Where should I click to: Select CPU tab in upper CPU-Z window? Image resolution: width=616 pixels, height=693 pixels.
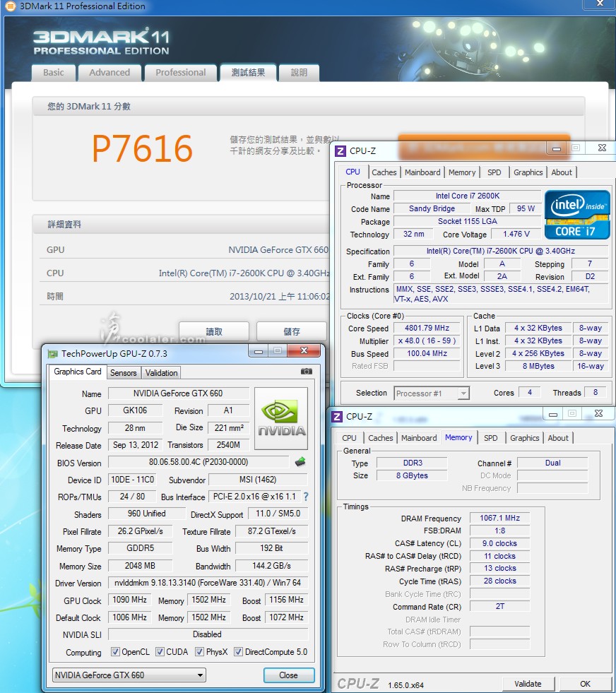(x=353, y=172)
